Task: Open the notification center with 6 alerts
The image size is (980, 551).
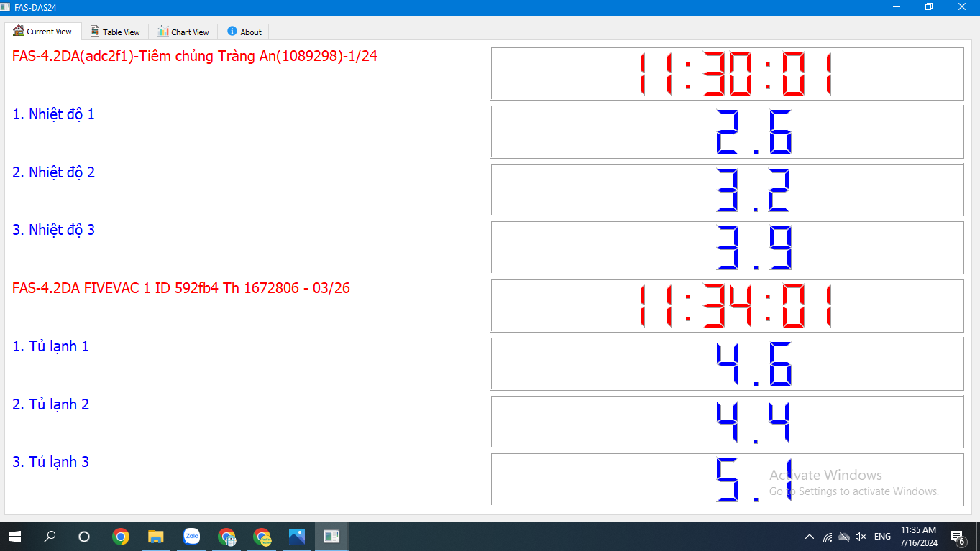Action: (957, 537)
